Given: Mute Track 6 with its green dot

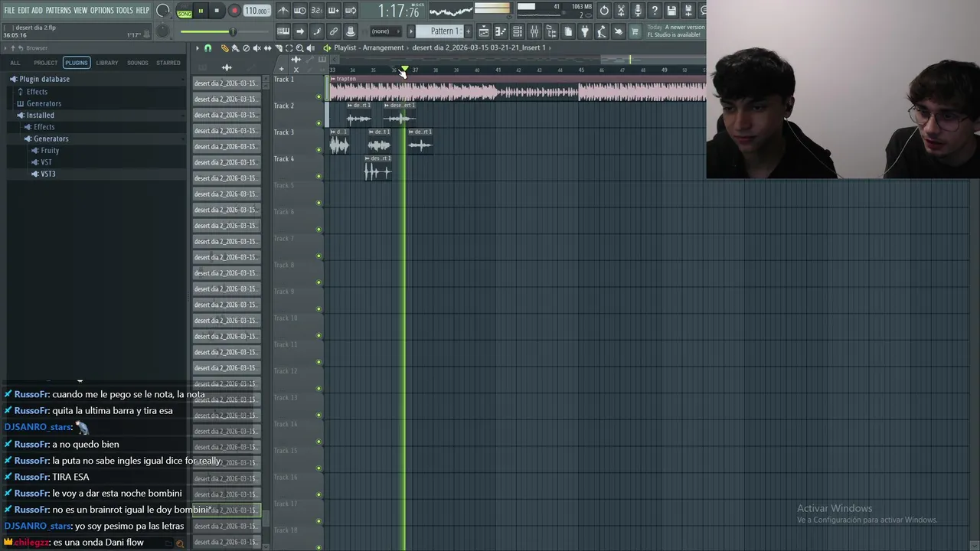Looking at the screenshot, I should 319,230.
